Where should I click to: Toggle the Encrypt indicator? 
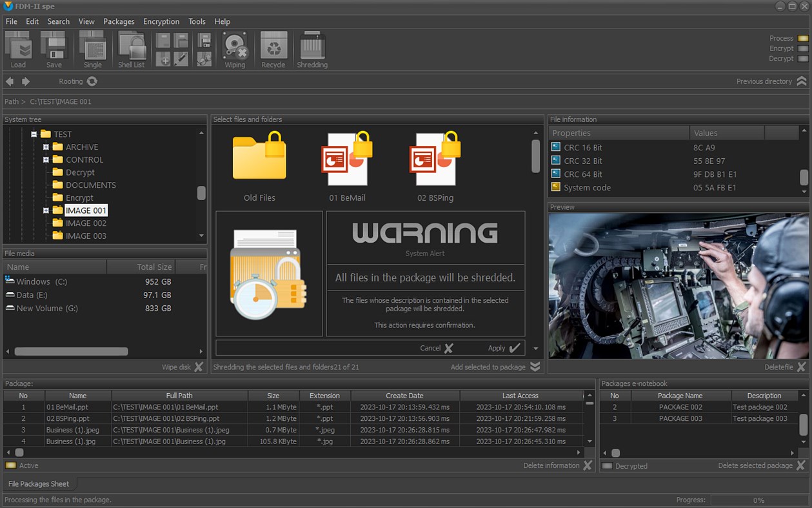point(802,48)
